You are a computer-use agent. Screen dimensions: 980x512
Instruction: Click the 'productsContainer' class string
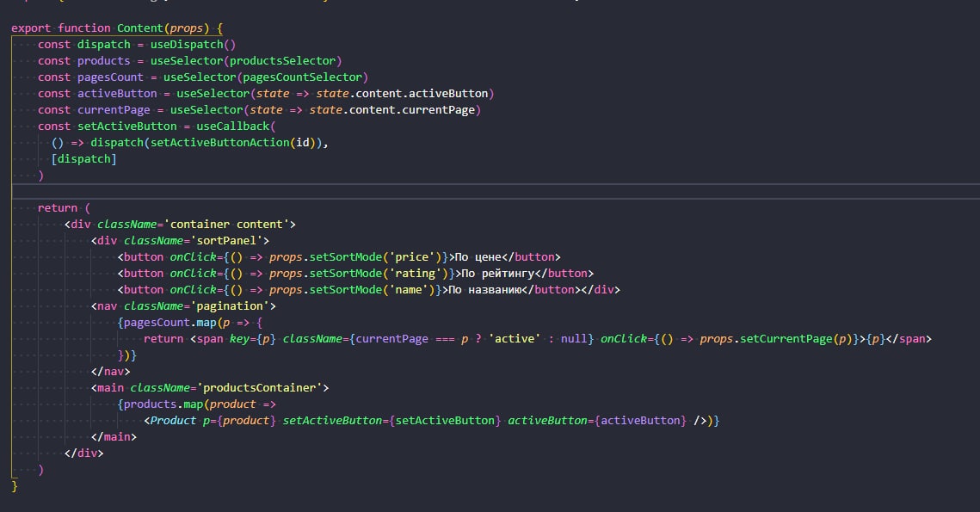(259, 387)
